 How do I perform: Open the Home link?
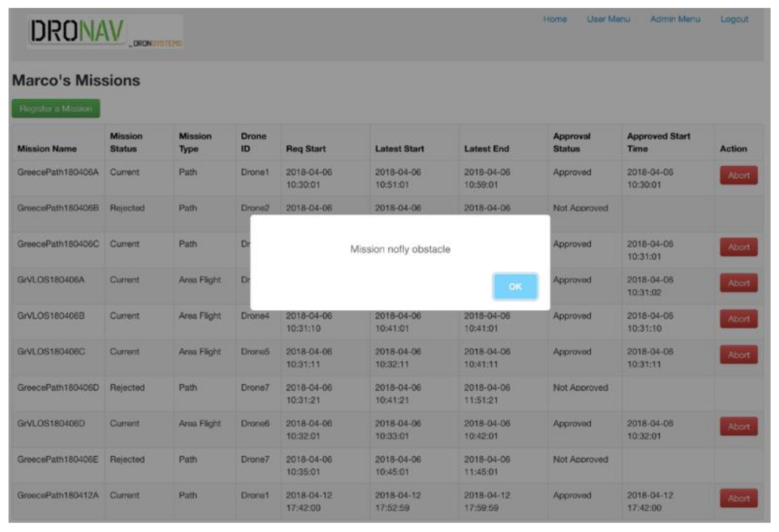[555, 19]
